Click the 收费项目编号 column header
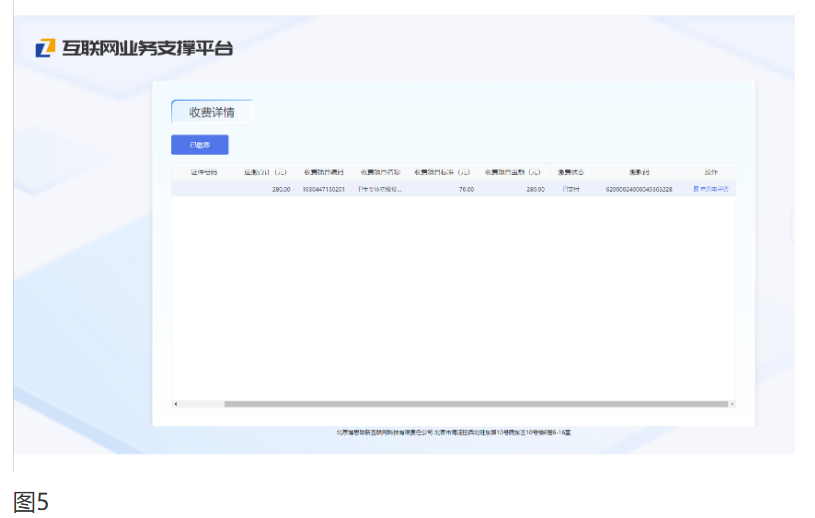 [323, 172]
